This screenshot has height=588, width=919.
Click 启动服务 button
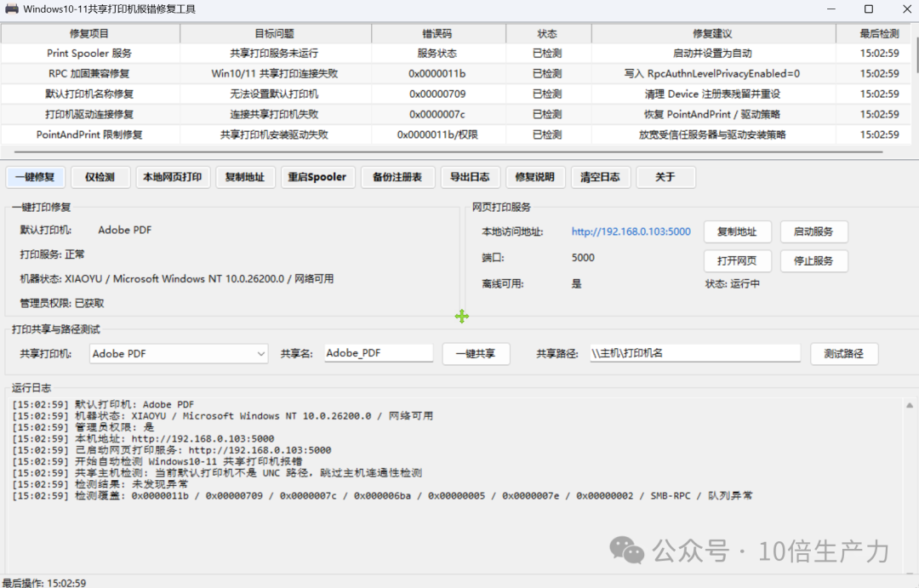(813, 231)
